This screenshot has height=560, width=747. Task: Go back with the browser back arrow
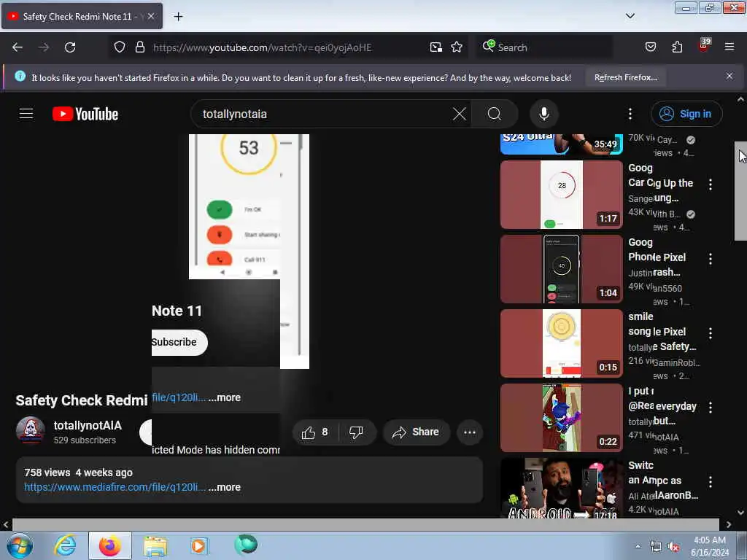[18, 47]
